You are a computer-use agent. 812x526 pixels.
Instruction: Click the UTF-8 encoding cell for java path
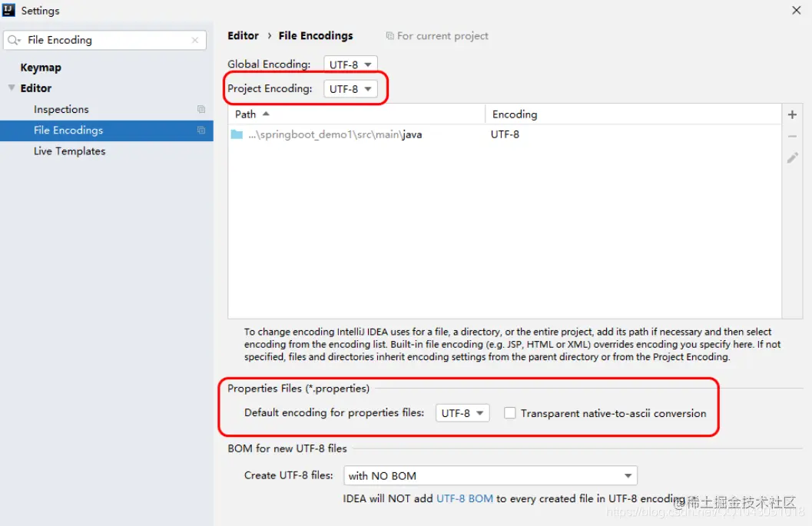505,134
